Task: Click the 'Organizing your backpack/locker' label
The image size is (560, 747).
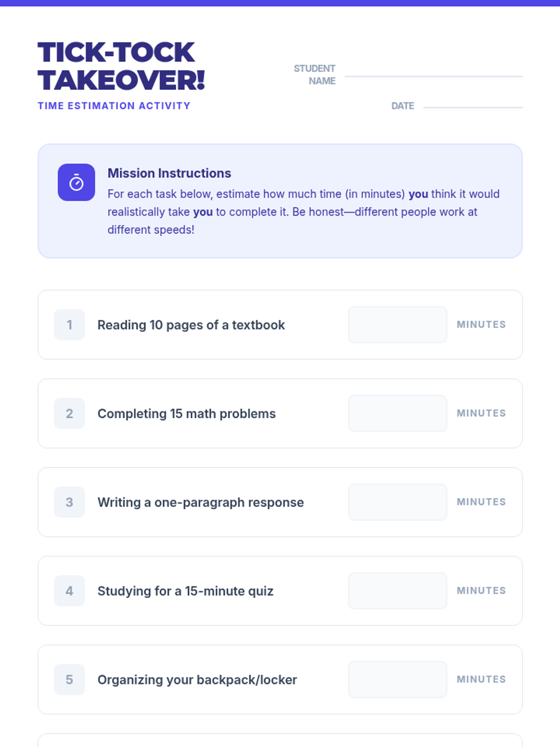Action: (197, 680)
